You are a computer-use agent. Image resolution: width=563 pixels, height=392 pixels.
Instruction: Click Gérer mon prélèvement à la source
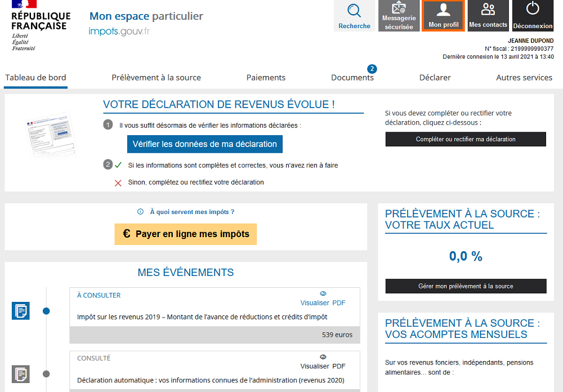[x=466, y=286]
